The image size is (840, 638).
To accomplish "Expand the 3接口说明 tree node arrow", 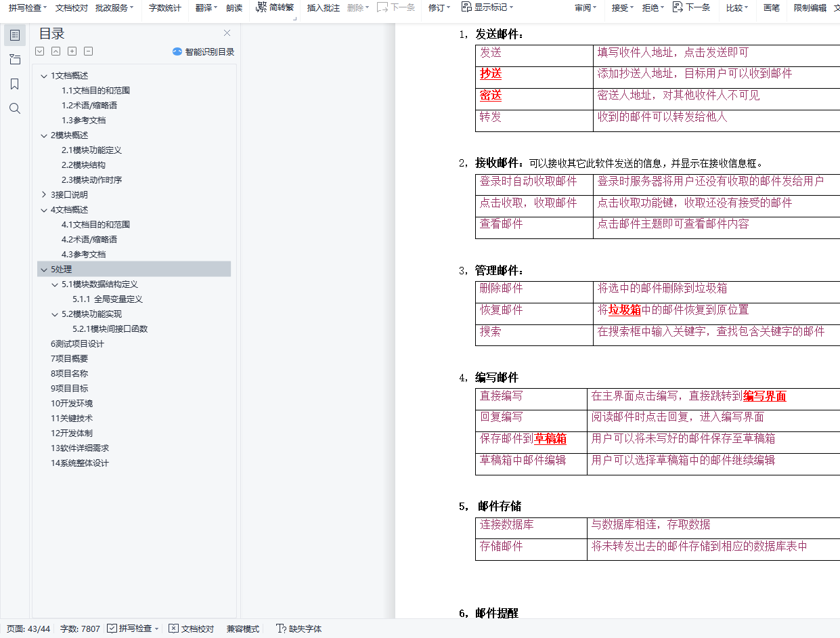I will [x=44, y=195].
